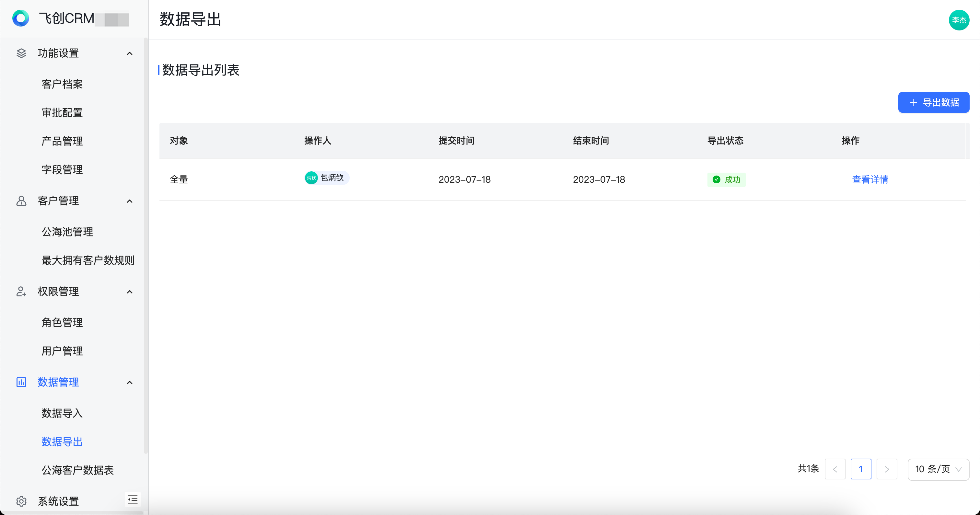The width and height of the screenshot is (980, 515).
Task: Collapse sidebar with menu fold icon
Action: [133, 499]
